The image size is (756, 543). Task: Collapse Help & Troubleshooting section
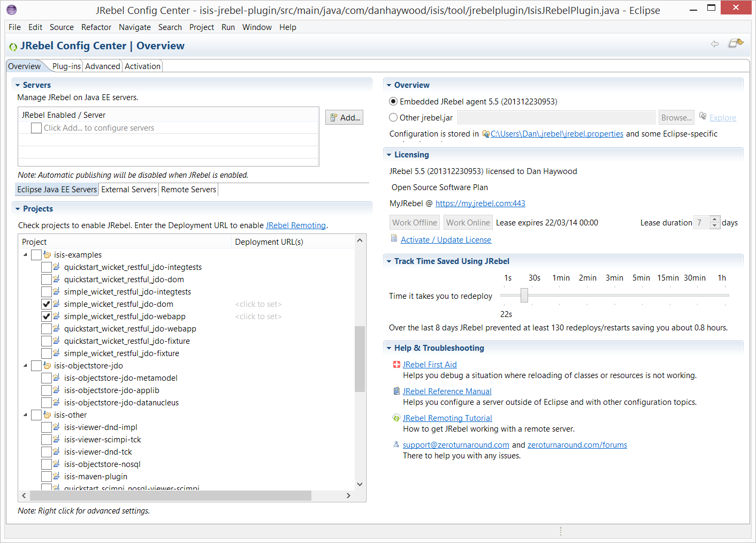click(389, 348)
